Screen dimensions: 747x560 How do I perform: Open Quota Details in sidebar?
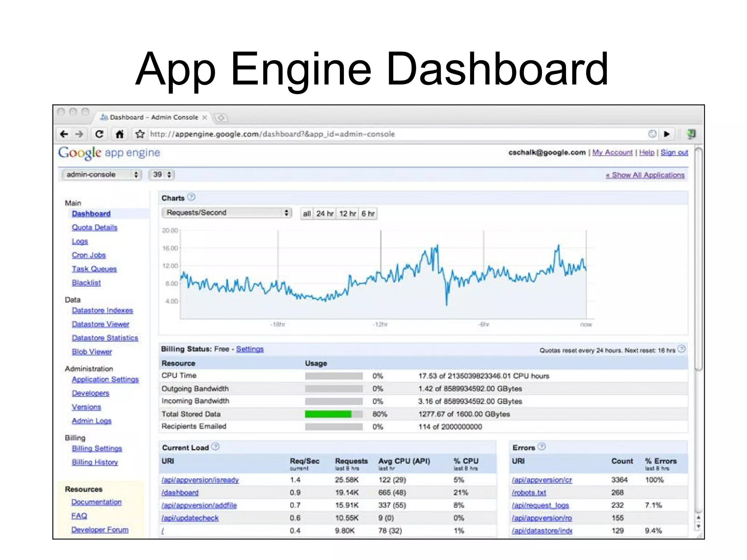click(94, 227)
